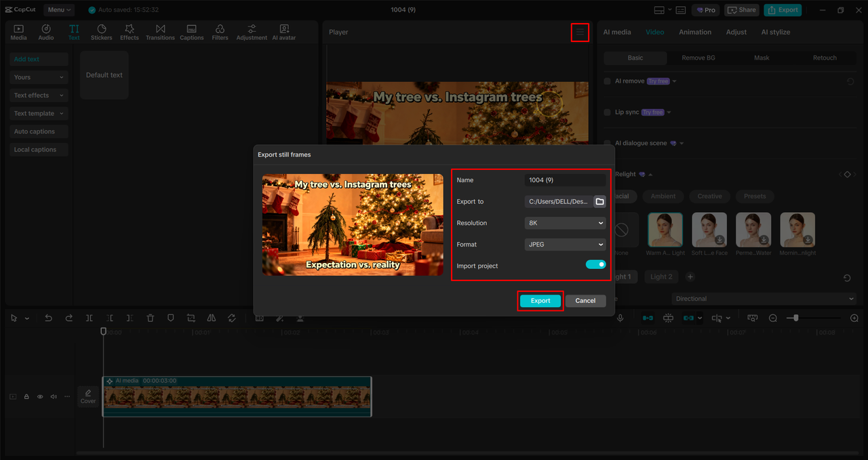The width and height of the screenshot is (868, 460).
Task: Enable the AI remove checkbox
Action: pyautogui.click(x=606, y=81)
